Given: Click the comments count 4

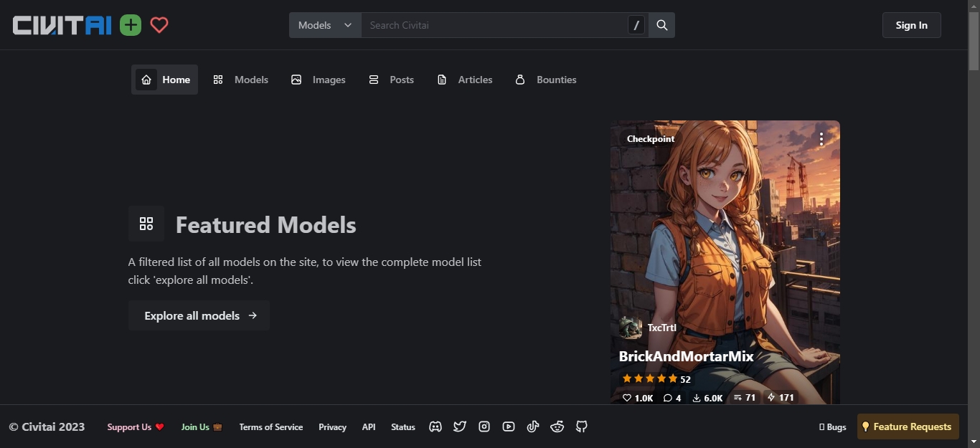Looking at the screenshot, I should pyautogui.click(x=672, y=398).
